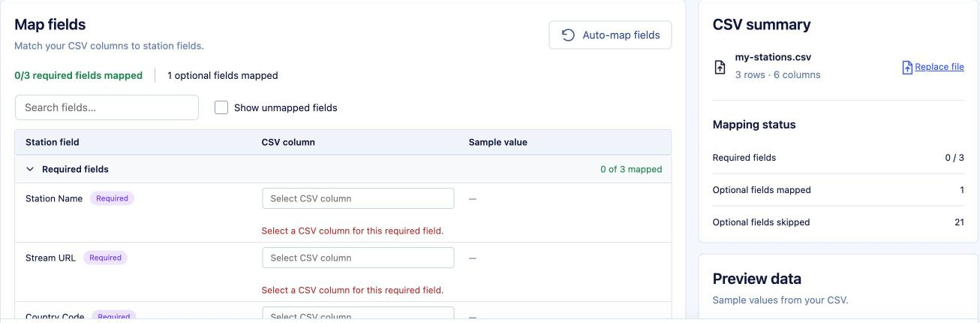This screenshot has height=323, width=980.
Task: Enable the Show unmapped fields checkbox
Action: pos(221,107)
